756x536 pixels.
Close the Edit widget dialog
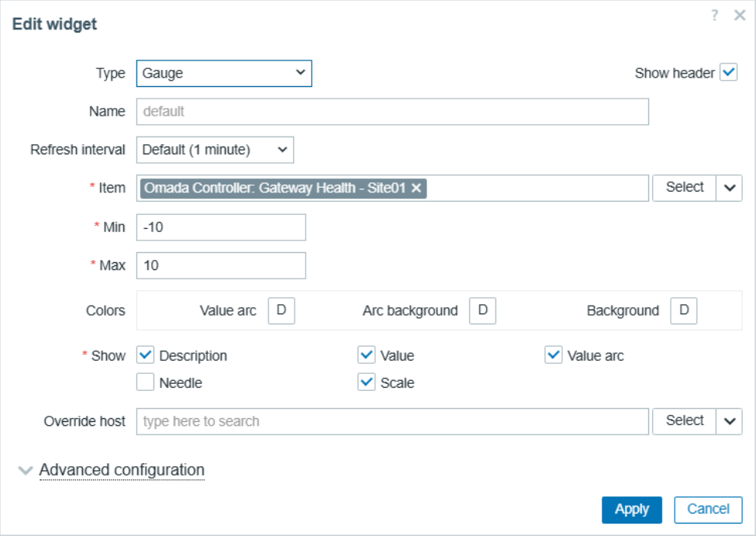(x=739, y=16)
